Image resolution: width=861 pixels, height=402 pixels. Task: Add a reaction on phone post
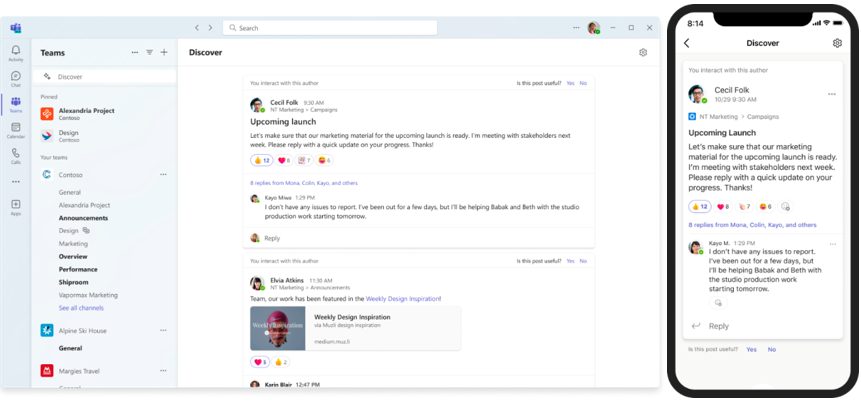pyautogui.click(x=786, y=206)
